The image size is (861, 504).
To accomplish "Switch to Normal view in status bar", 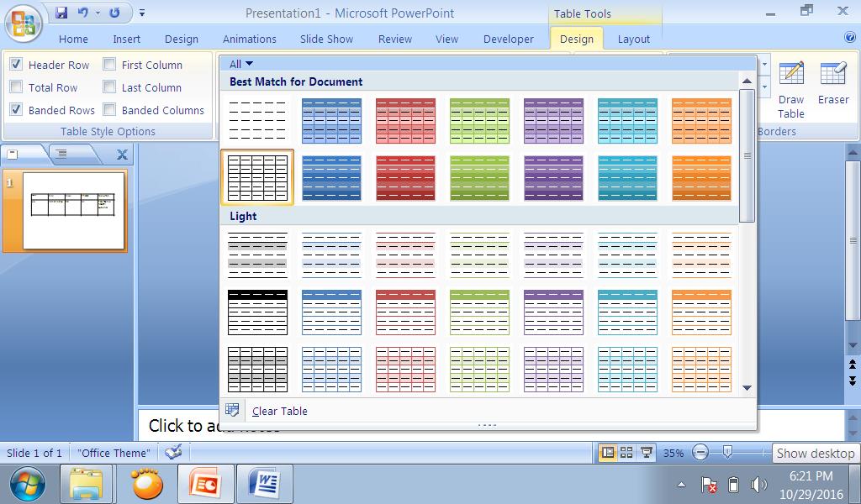I will coord(608,453).
